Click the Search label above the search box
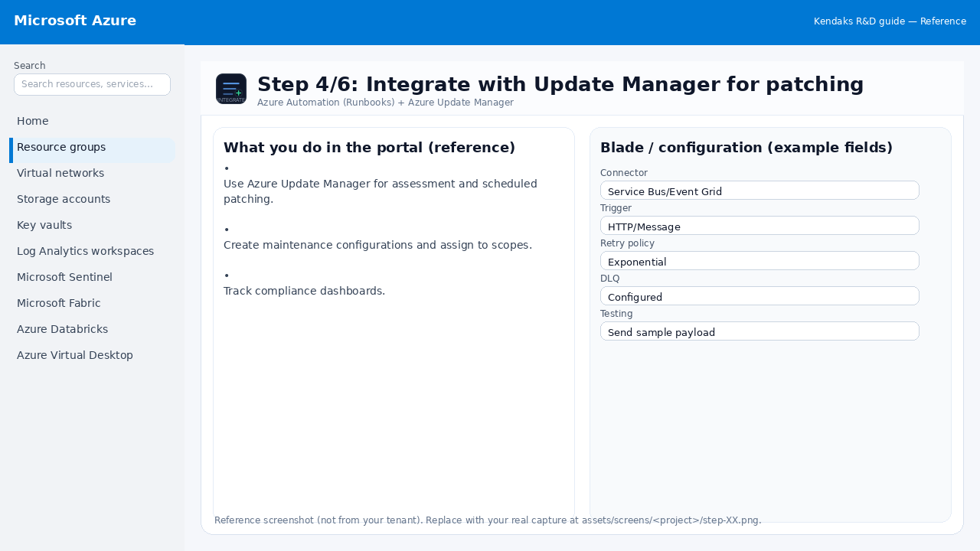 point(30,66)
